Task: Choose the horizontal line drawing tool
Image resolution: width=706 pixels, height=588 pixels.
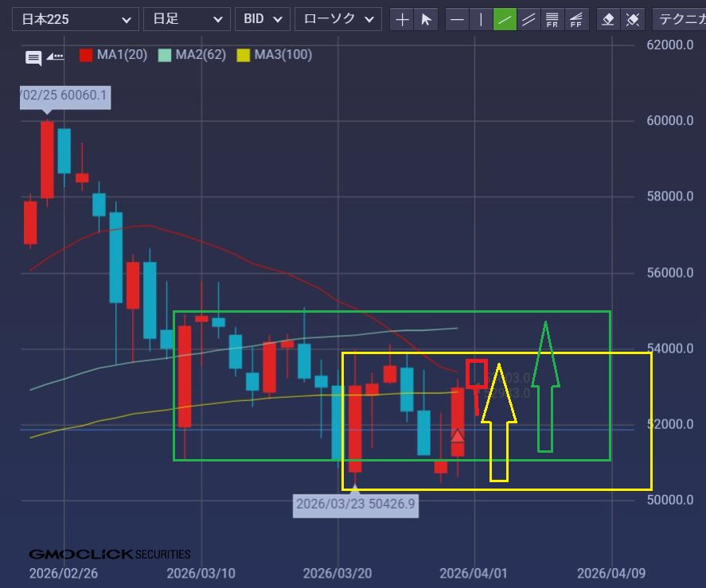Action: [457, 20]
